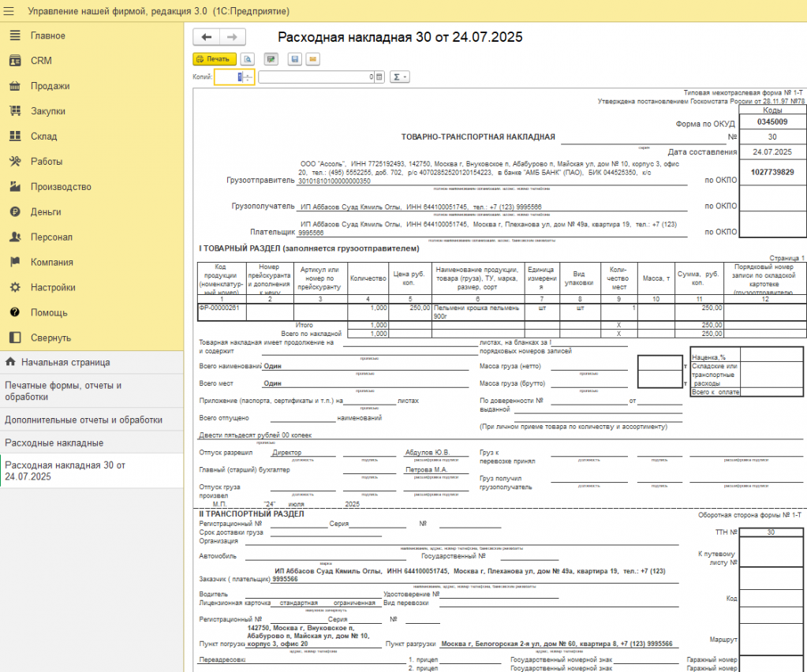Click the sum value field showing 0
807x672 pixels.
click(316, 77)
